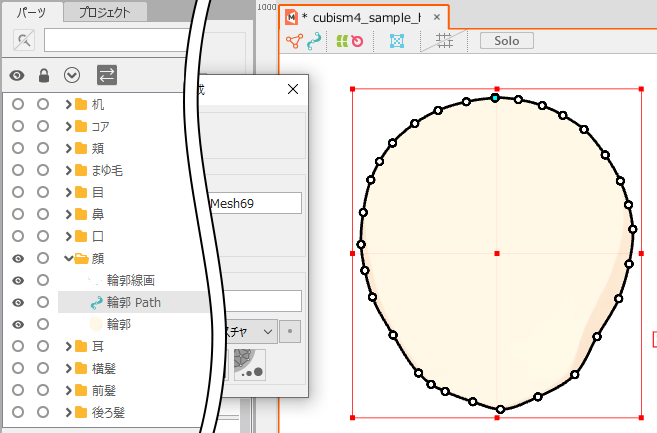Click the blue bounding box icon in toolbar
The height and width of the screenshot is (433, 657).
(x=396, y=41)
